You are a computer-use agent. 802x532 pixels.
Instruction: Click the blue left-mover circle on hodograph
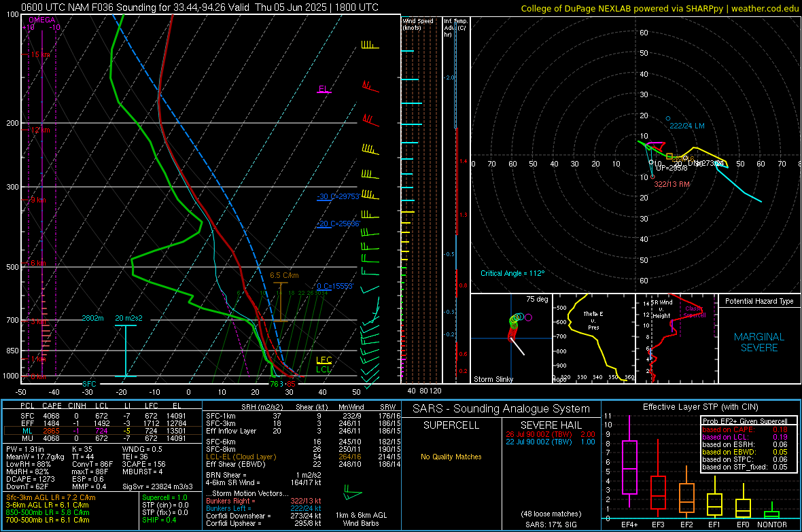pyautogui.click(x=668, y=119)
